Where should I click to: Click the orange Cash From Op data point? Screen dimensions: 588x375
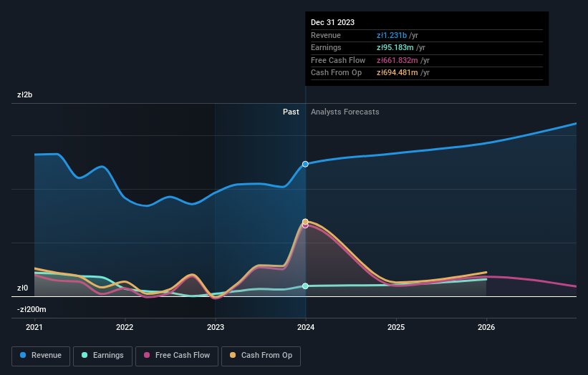click(x=305, y=221)
